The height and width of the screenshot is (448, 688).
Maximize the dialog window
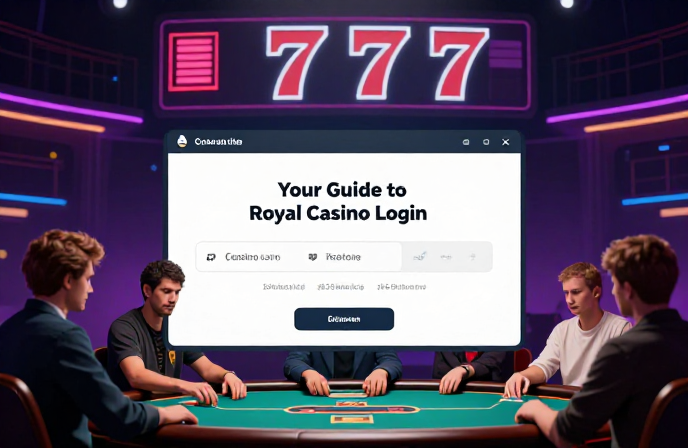point(486,142)
